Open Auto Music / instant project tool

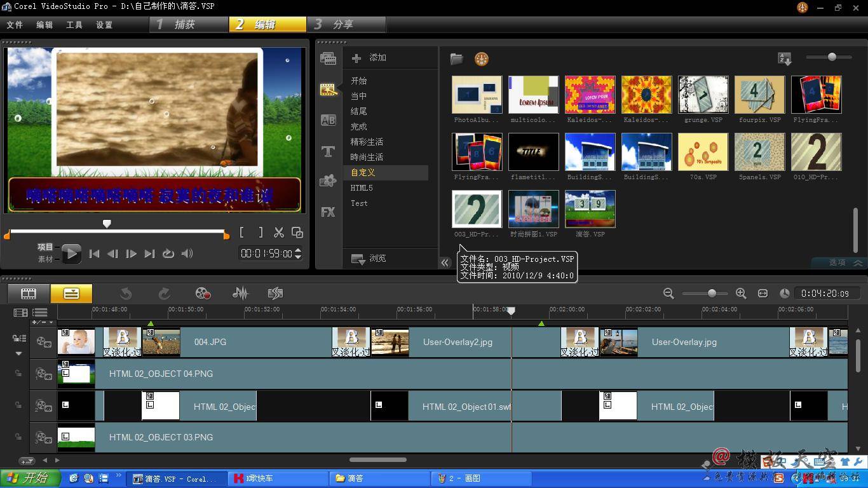[275, 294]
